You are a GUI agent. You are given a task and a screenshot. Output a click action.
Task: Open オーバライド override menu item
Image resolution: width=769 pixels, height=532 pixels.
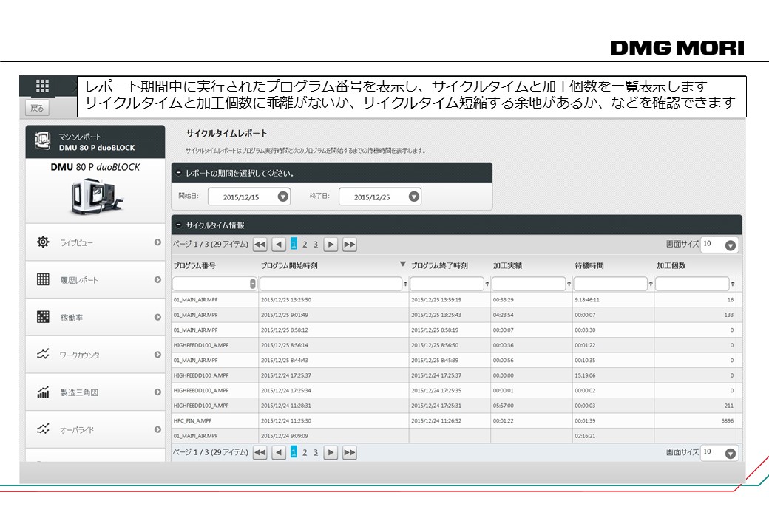95,429
